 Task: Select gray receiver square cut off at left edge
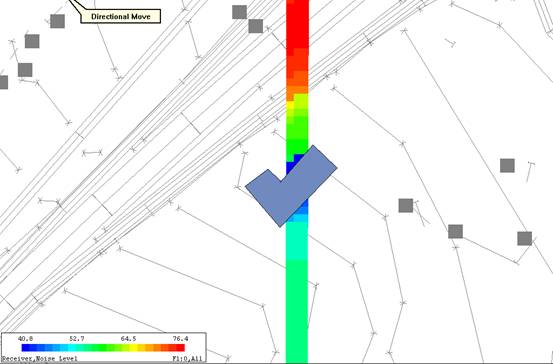tap(4, 82)
